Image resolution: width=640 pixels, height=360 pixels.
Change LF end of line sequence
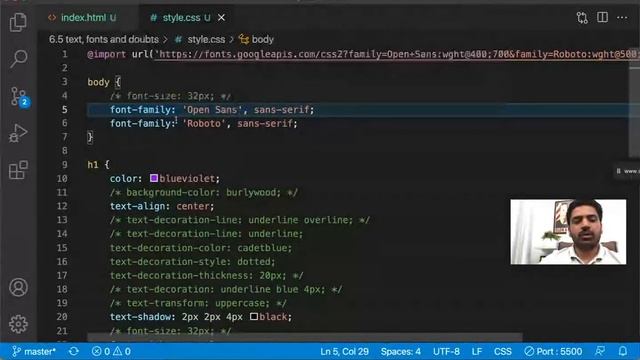[477, 351]
